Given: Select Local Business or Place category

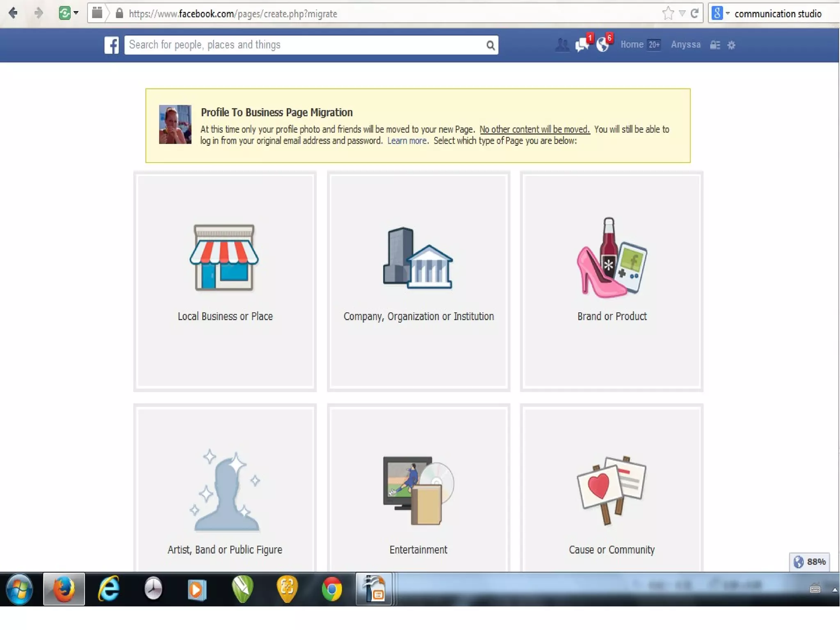Looking at the screenshot, I should (225, 281).
